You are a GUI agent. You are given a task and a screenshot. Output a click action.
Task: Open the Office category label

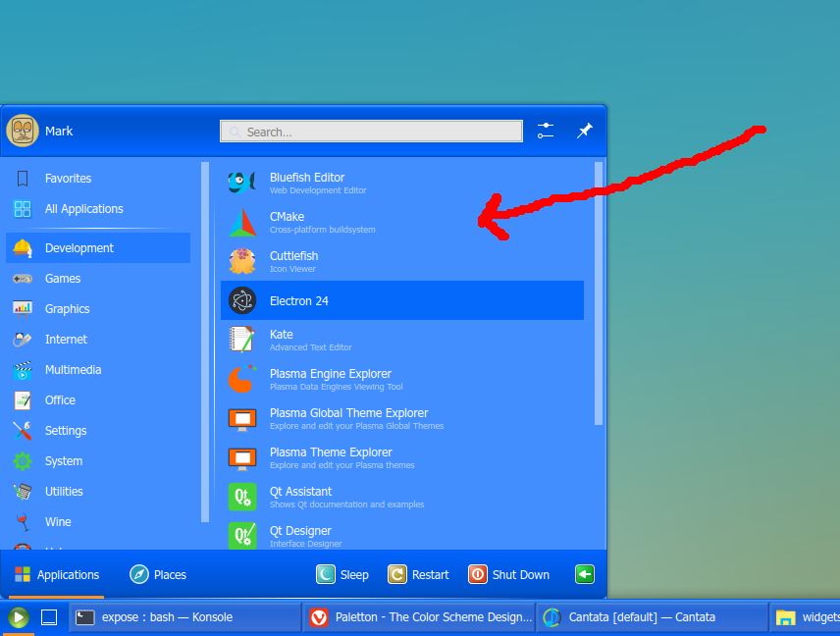pos(60,400)
